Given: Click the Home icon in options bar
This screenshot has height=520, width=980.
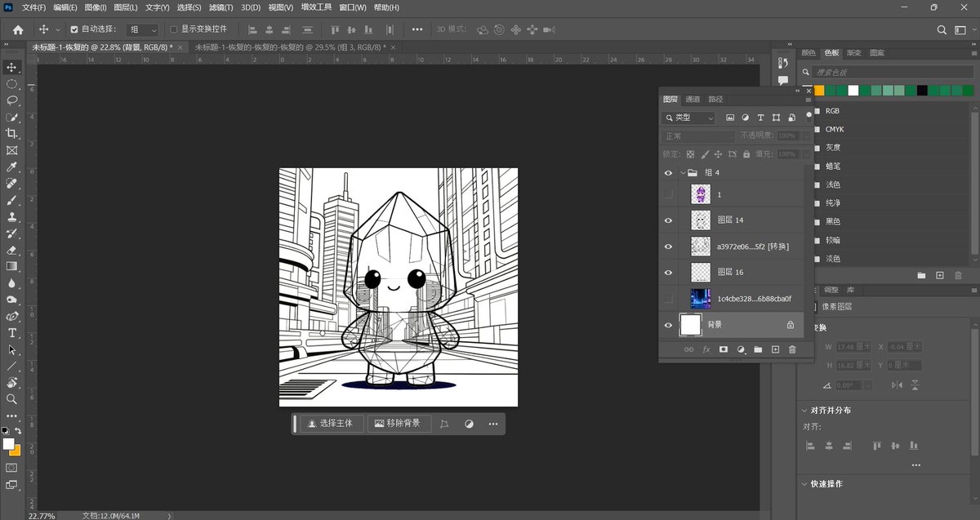Looking at the screenshot, I should pyautogui.click(x=18, y=29).
